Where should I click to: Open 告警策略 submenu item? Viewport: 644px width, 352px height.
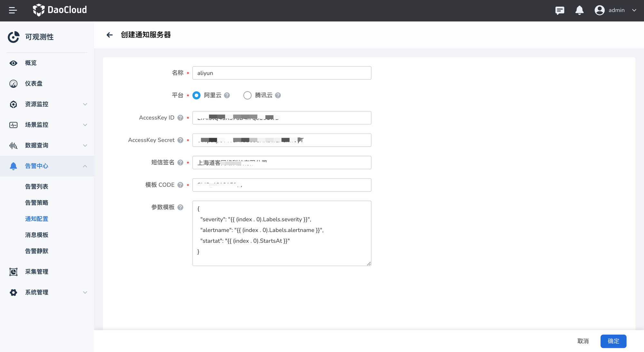pos(37,203)
